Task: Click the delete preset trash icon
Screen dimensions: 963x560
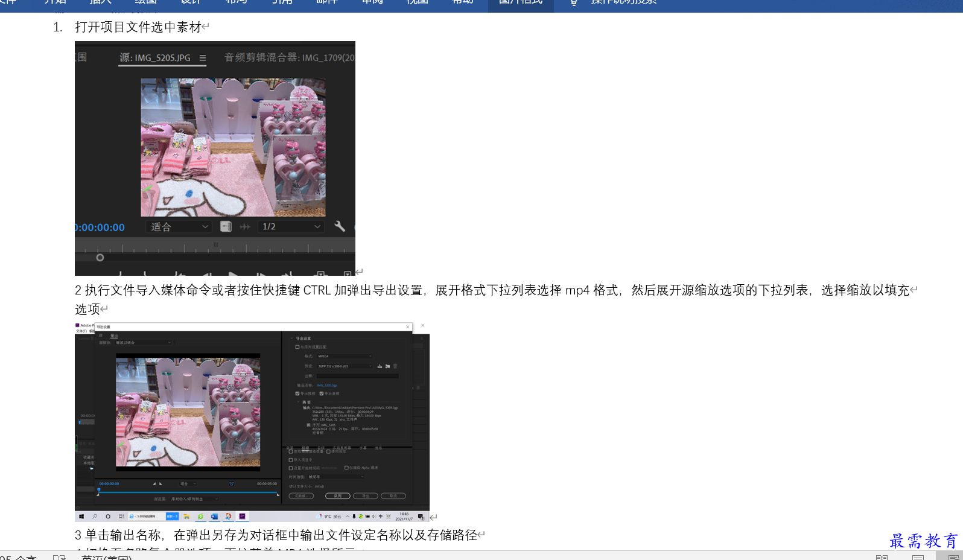Action: 395,366
